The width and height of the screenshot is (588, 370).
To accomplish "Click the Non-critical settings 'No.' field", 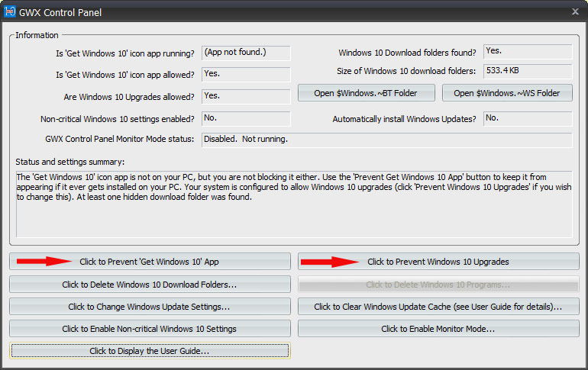I will (x=246, y=118).
